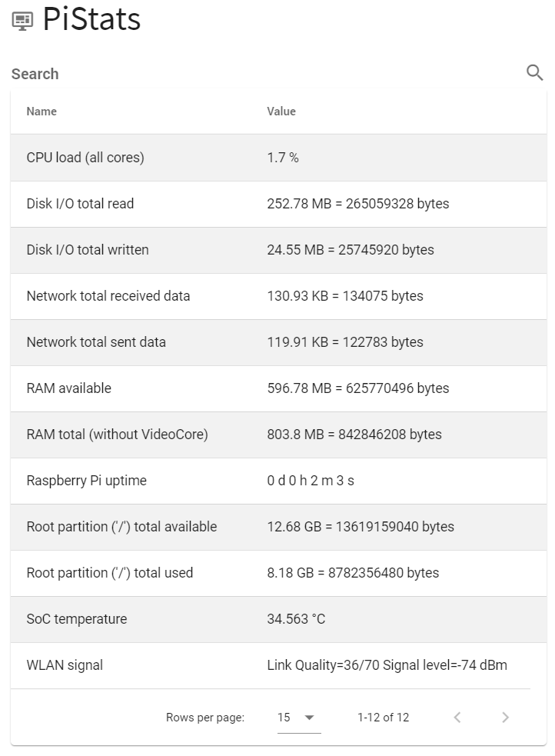Select the Disk I/O total read row
The image size is (555, 756).
278,204
